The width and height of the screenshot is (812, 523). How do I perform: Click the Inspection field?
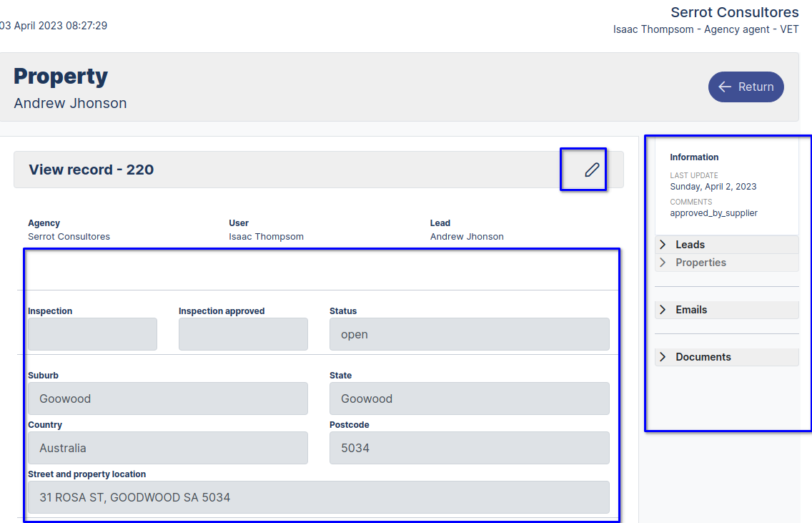(x=92, y=334)
